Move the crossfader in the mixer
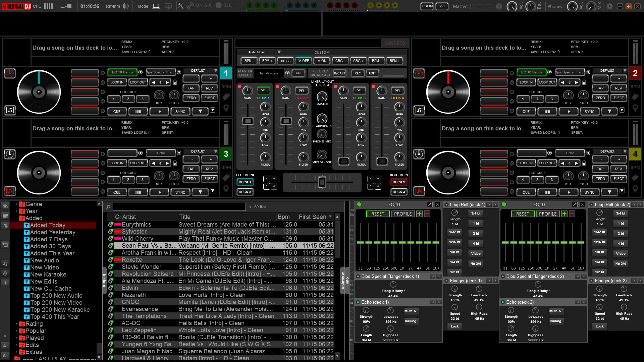 (x=322, y=182)
